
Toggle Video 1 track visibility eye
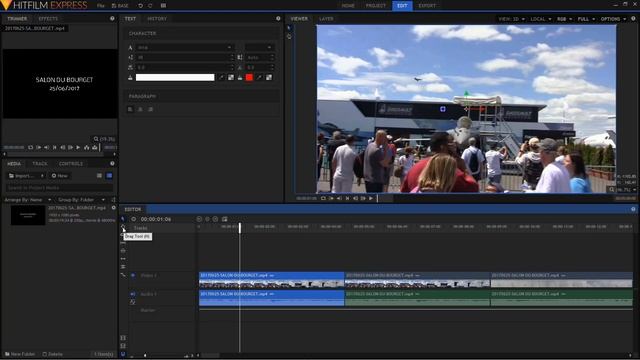click(133, 276)
